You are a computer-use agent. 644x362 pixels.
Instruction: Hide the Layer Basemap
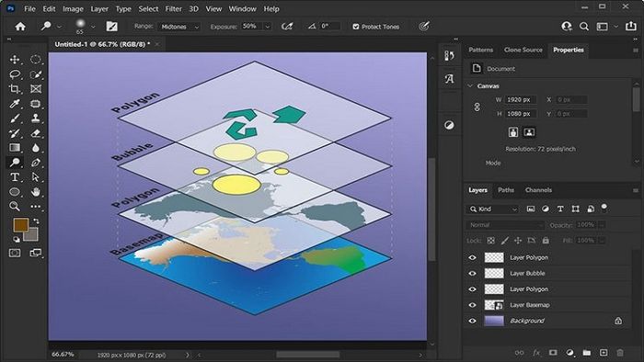(472, 305)
